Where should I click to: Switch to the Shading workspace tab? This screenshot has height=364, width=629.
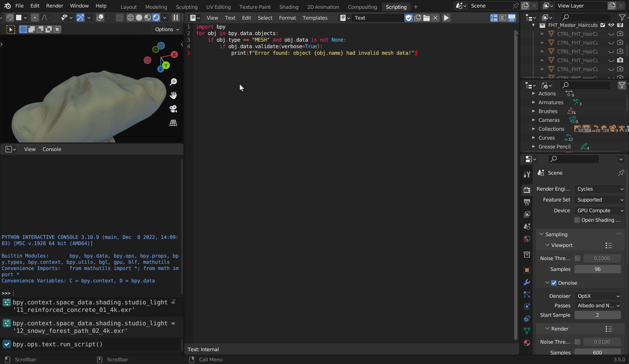tap(289, 7)
